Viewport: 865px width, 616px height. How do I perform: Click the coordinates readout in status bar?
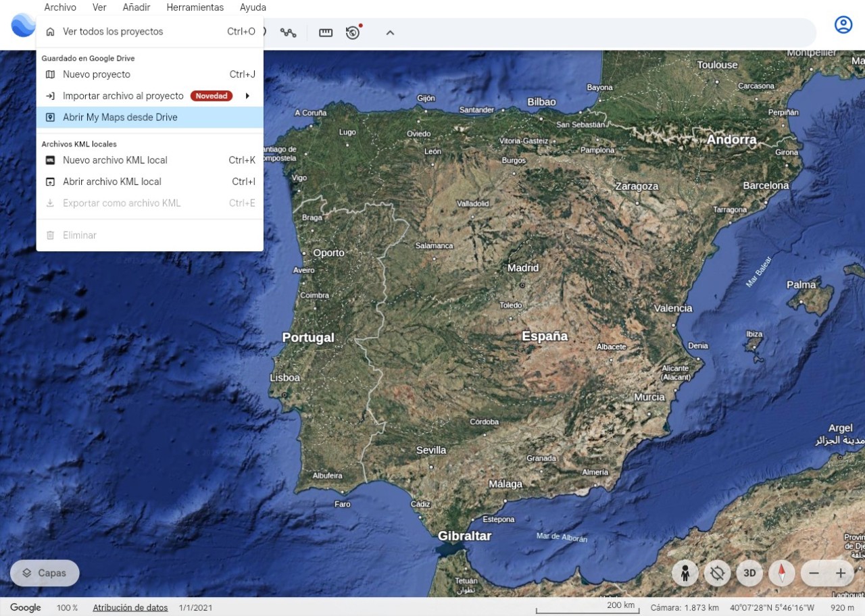pos(772,608)
